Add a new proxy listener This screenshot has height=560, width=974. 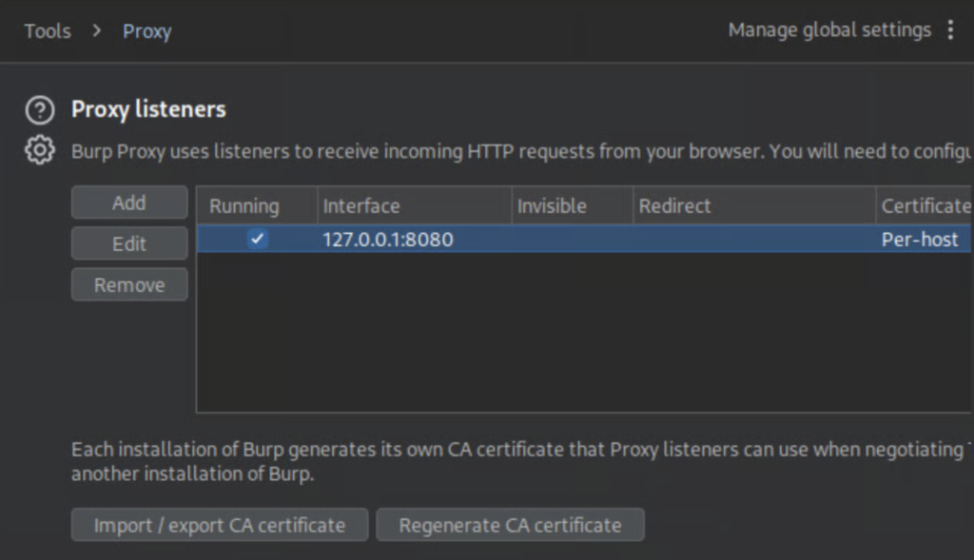[128, 202]
